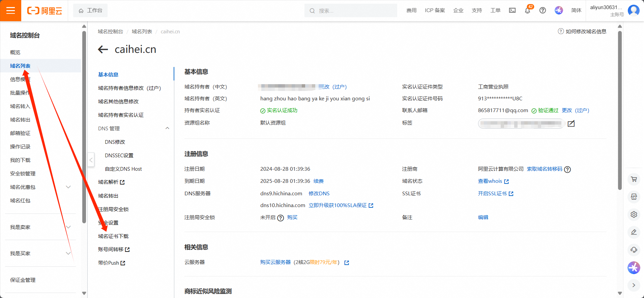
Task: Open the floating AI assistant button at right
Action: pyautogui.click(x=634, y=268)
